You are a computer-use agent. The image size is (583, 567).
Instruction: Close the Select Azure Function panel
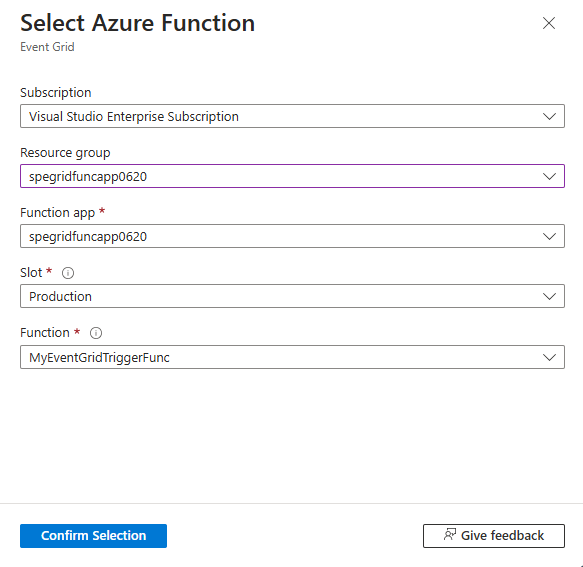coord(549,23)
